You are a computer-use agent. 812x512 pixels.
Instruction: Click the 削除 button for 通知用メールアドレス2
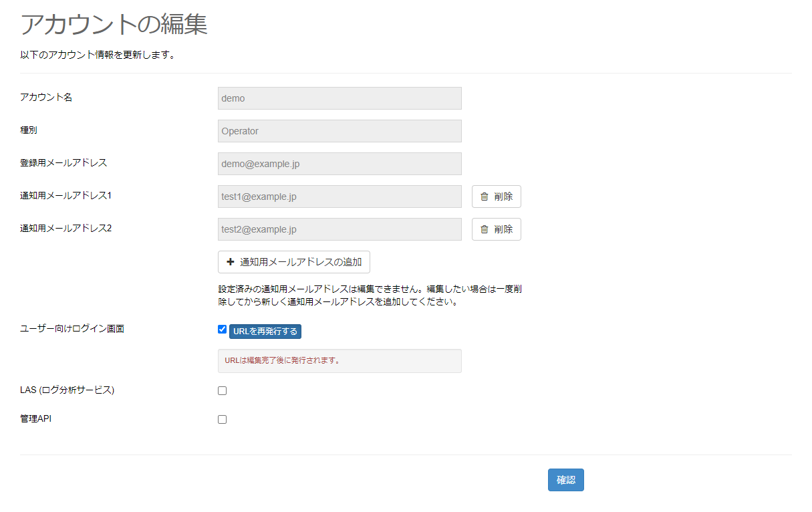point(497,229)
